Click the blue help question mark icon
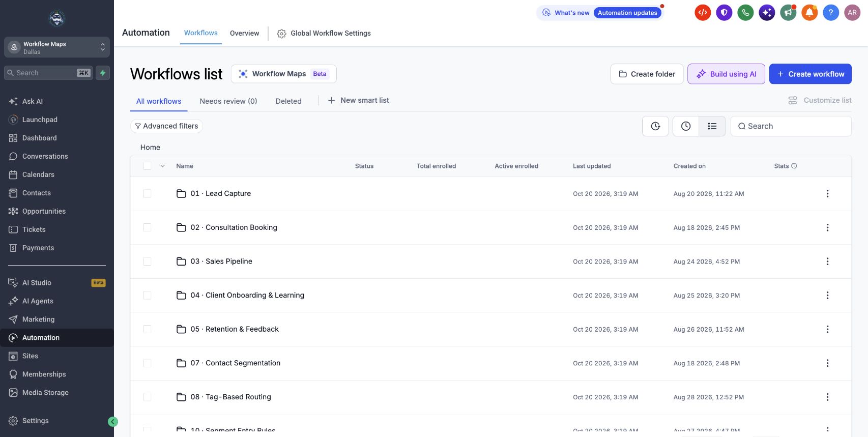868x437 pixels. pyautogui.click(x=831, y=13)
